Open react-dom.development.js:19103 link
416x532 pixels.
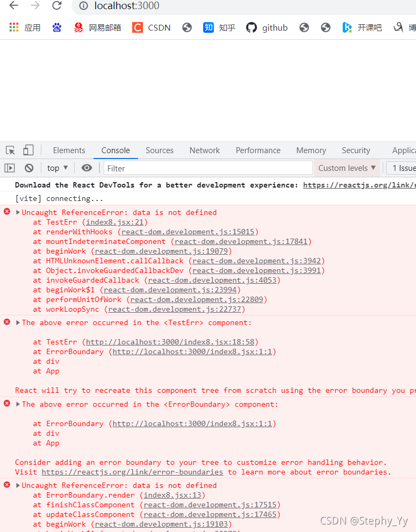(x=161, y=524)
